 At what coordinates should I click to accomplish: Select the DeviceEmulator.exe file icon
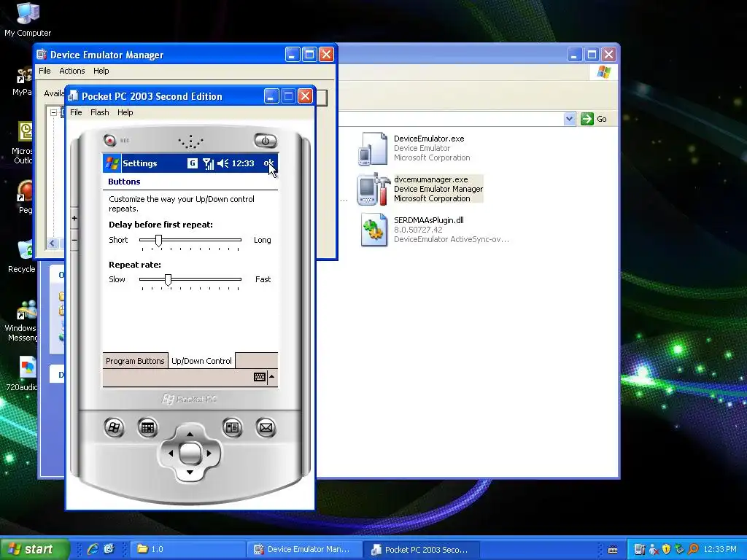click(x=373, y=149)
